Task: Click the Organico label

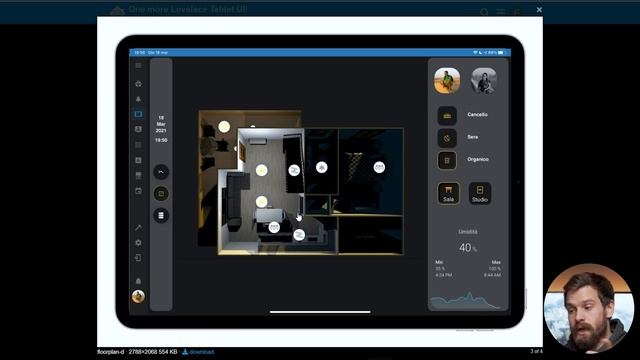Action: point(478,159)
